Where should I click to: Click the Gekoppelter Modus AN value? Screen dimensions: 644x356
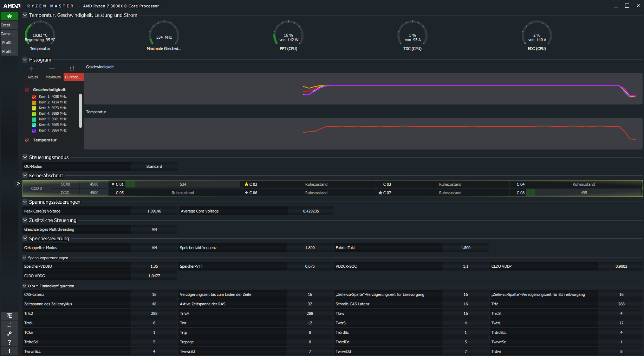154,248
